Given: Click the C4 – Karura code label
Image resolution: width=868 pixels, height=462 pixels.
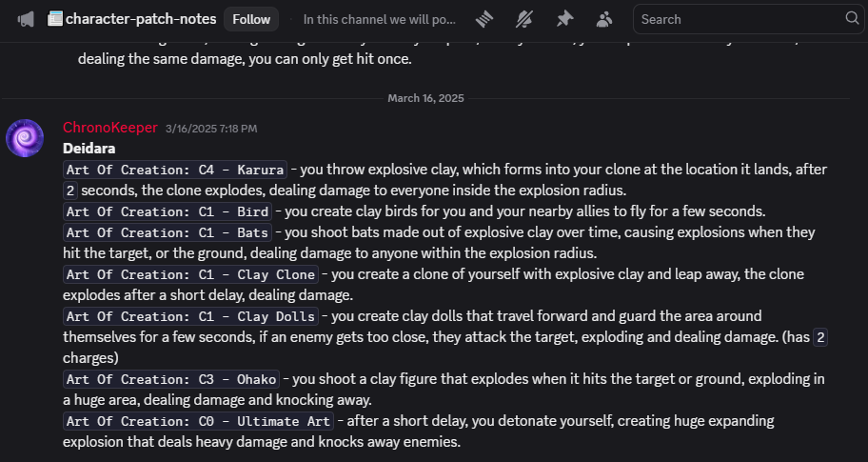Looking at the screenshot, I should (x=175, y=170).
